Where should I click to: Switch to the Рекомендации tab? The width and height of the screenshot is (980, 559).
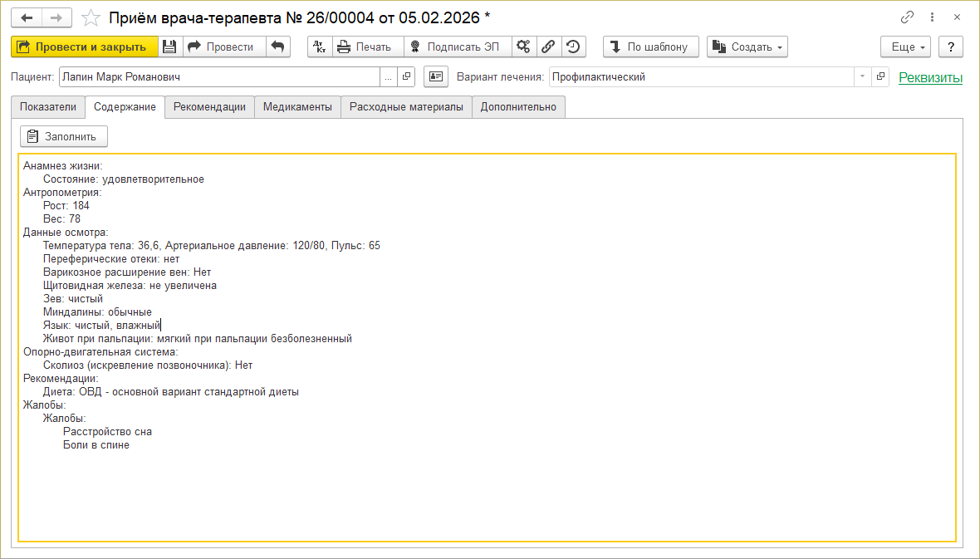point(209,107)
